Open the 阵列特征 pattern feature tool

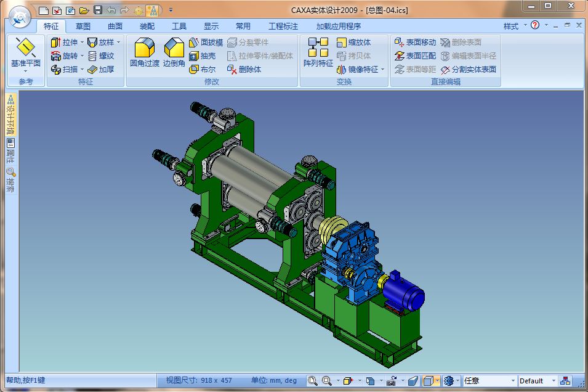click(318, 52)
